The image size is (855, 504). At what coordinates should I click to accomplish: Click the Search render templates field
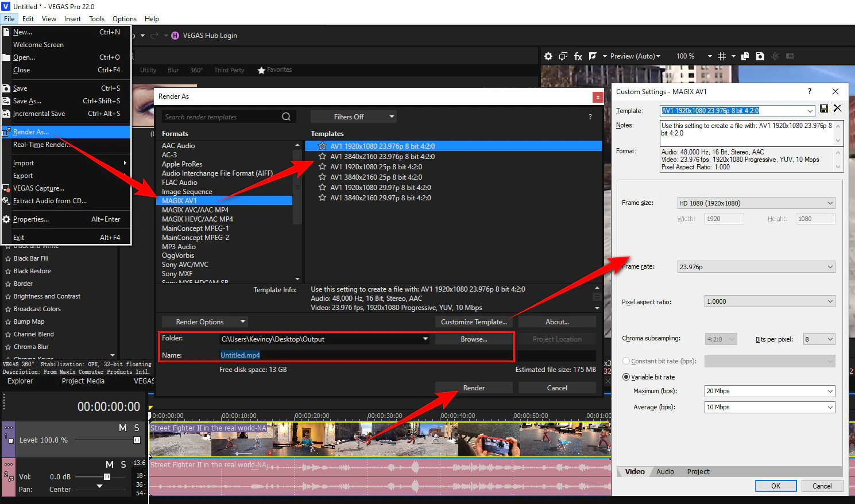click(222, 117)
